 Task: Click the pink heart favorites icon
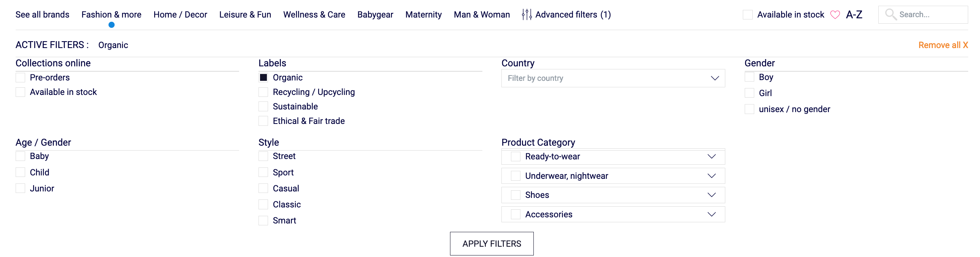(835, 15)
